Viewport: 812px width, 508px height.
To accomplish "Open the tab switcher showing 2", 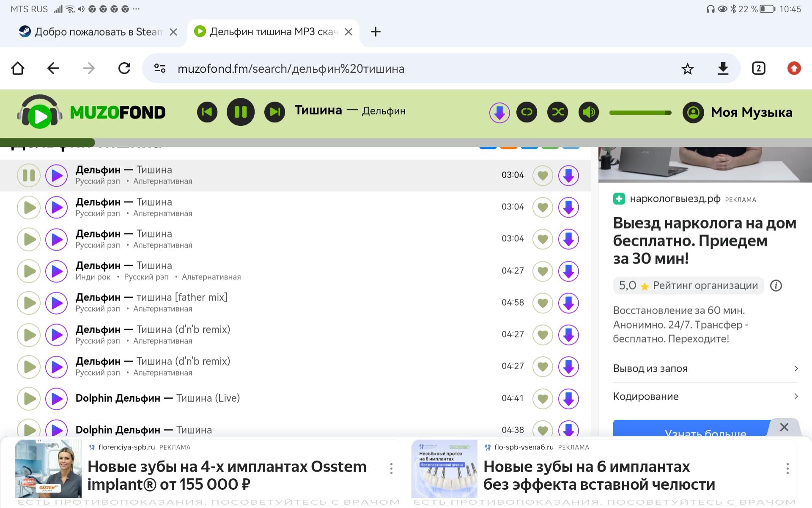I will [759, 68].
